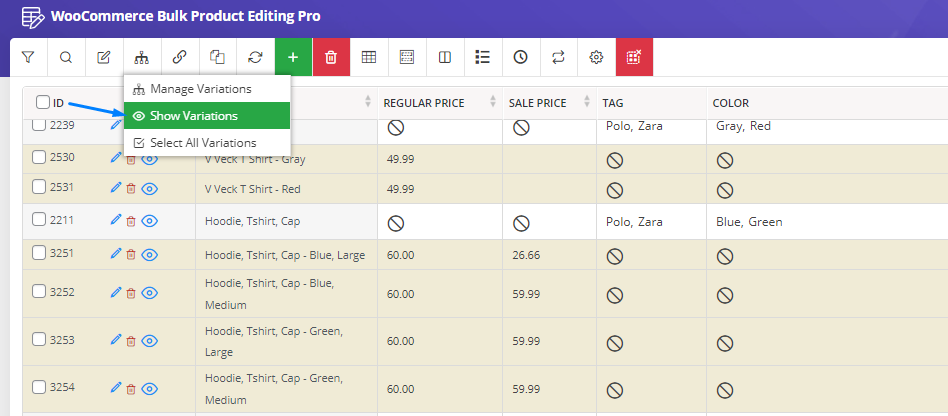Click the variations hierarchy toolbar icon
This screenshot has height=416, width=948.
(x=141, y=57)
